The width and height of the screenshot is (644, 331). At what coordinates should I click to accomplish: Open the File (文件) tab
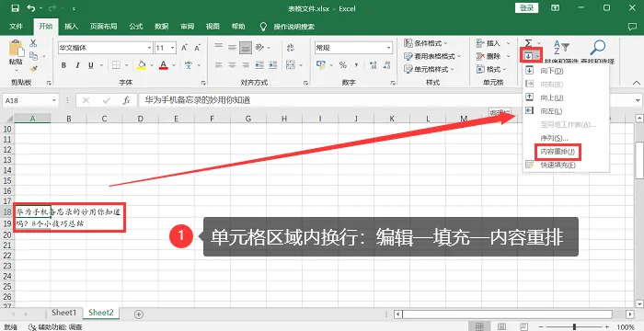point(16,27)
